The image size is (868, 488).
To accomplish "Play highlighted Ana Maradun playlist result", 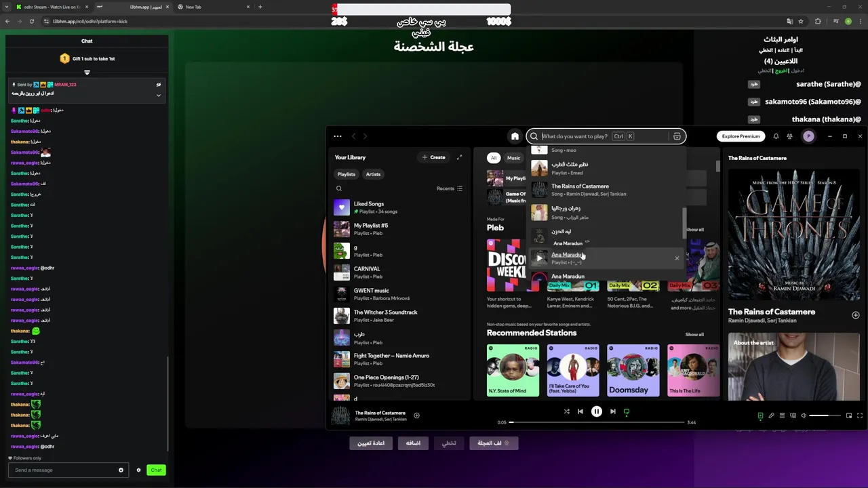I will click(539, 258).
